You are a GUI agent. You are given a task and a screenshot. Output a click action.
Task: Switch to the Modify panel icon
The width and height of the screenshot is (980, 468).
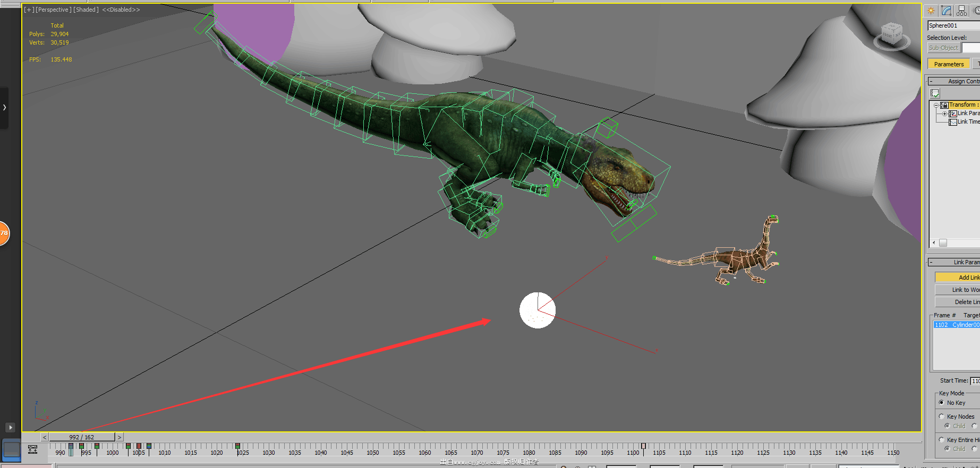coord(947,11)
